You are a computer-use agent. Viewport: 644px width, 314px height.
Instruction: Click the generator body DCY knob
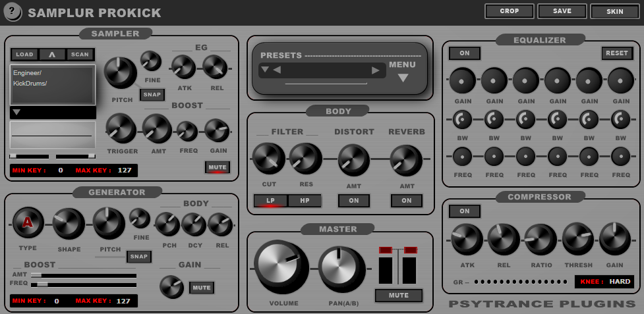click(194, 224)
